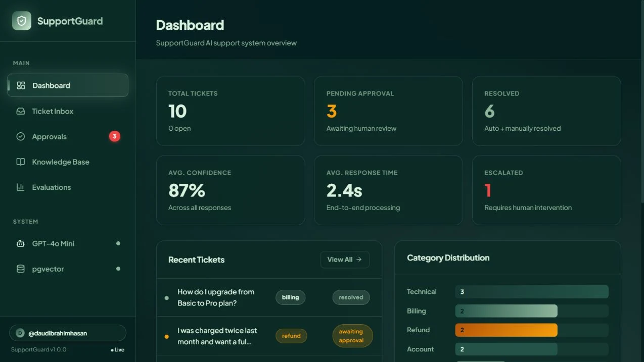Click the Account category bar
The width and height of the screenshot is (644, 362).
[506, 349]
